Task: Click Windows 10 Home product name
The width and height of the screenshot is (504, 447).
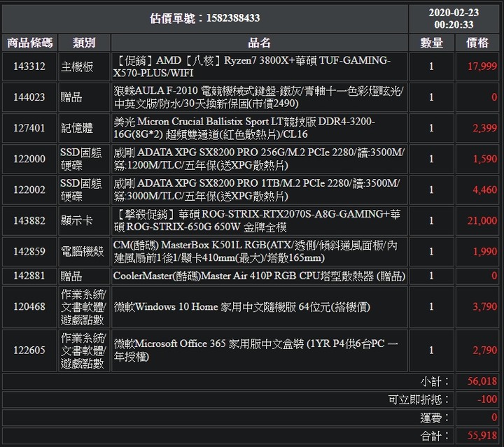Action: click(x=241, y=307)
